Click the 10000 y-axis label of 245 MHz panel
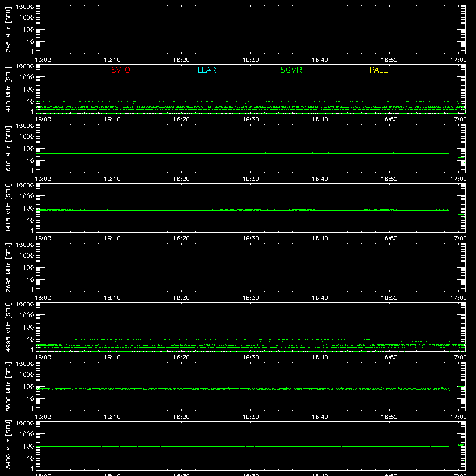The image size is (476, 476). [25, 7]
